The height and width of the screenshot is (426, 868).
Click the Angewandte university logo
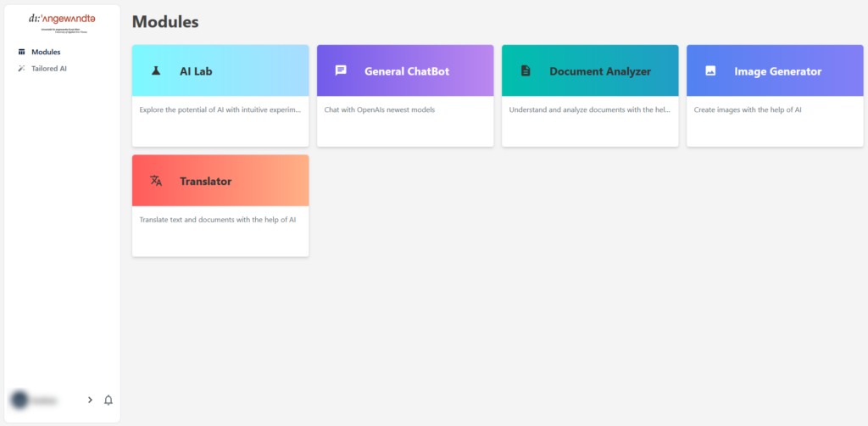(62, 21)
